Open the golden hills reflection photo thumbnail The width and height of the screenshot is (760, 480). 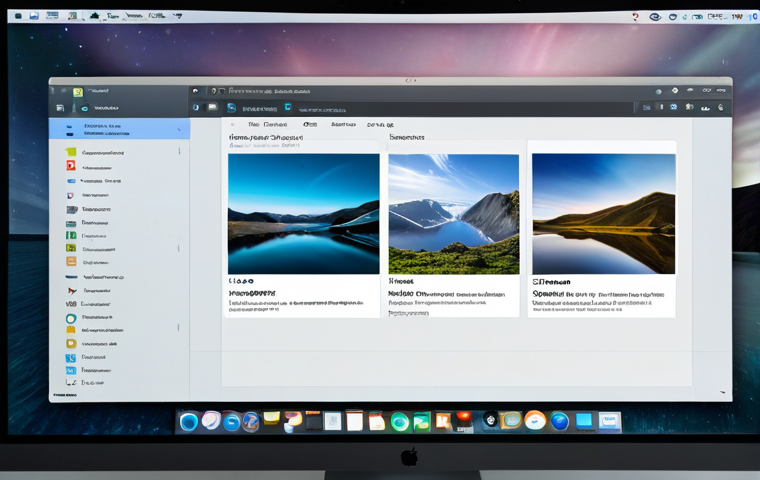coord(603,214)
